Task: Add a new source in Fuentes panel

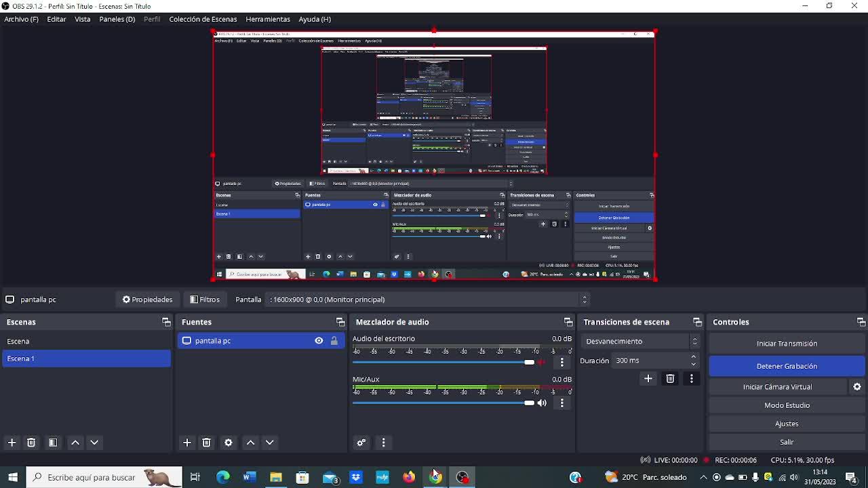Action: pos(187,443)
